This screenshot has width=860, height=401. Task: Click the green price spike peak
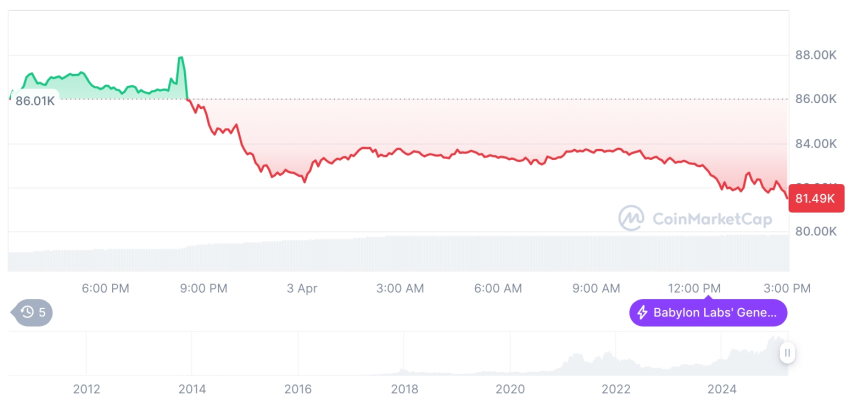[x=180, y=58]
